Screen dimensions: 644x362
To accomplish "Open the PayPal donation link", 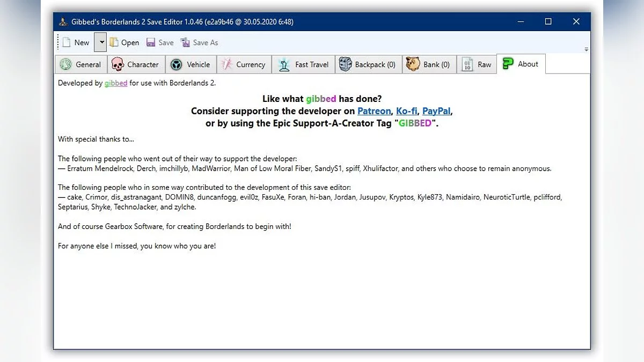I will pyautogui.click(x=436, y=111).
